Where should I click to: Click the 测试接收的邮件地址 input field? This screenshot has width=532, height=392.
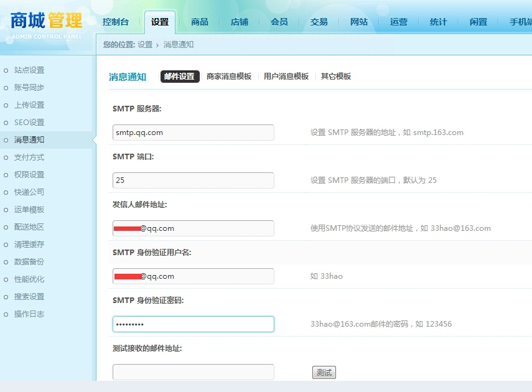tap(194, 372)
